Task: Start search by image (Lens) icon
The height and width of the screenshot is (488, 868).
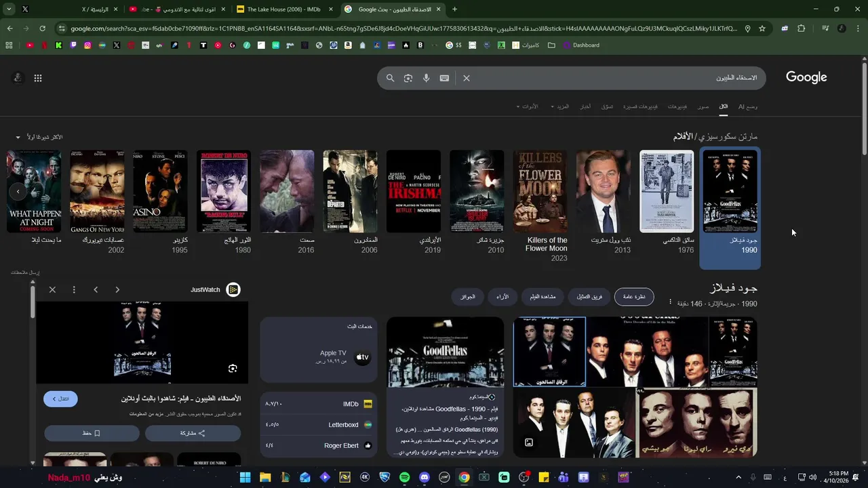Action: 408,78
